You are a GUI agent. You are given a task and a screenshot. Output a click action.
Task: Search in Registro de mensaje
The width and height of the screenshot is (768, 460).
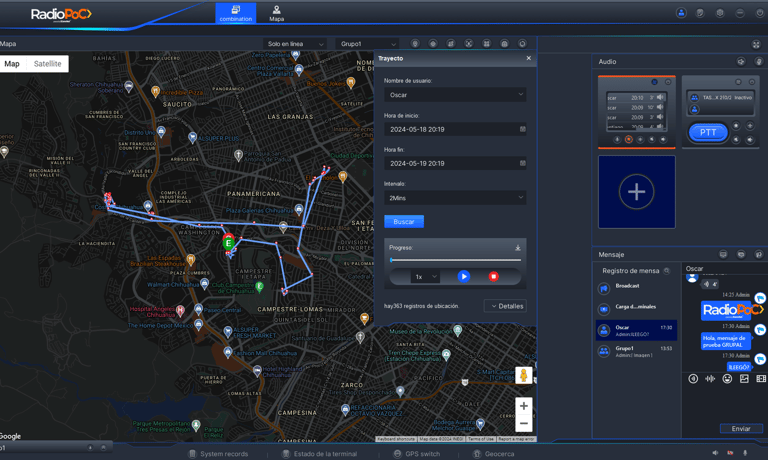(x=667, y=271)
